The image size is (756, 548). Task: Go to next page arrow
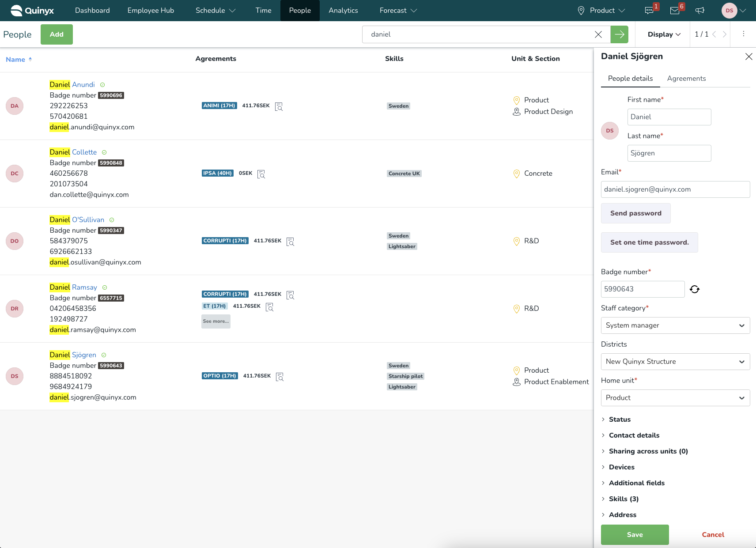pyautogui.click(x=725, y=34)
